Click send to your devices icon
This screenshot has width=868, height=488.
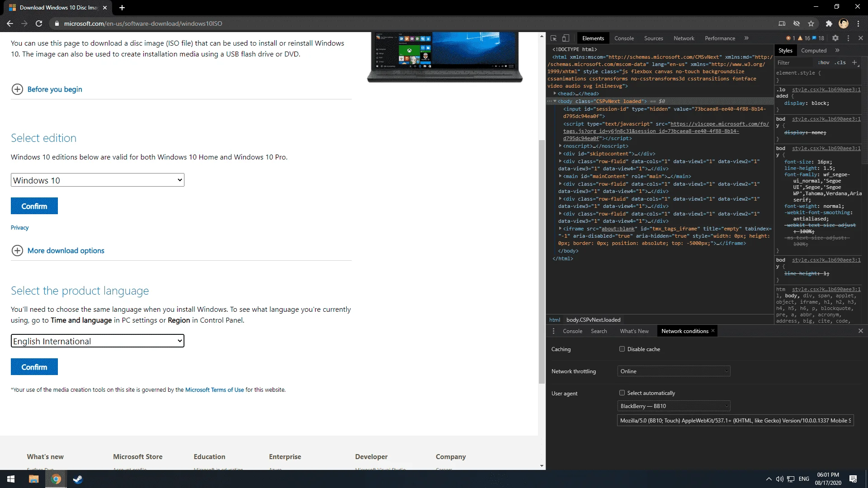(782, 23)
